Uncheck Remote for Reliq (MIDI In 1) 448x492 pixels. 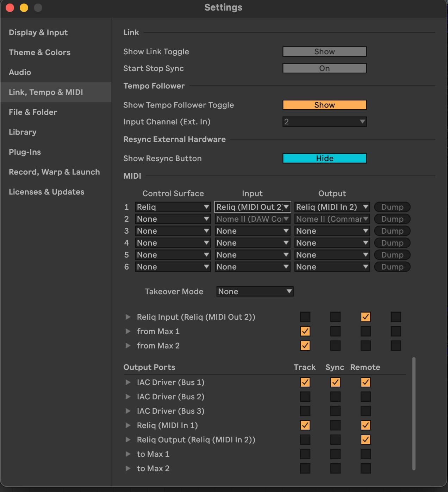coord(366,425)
